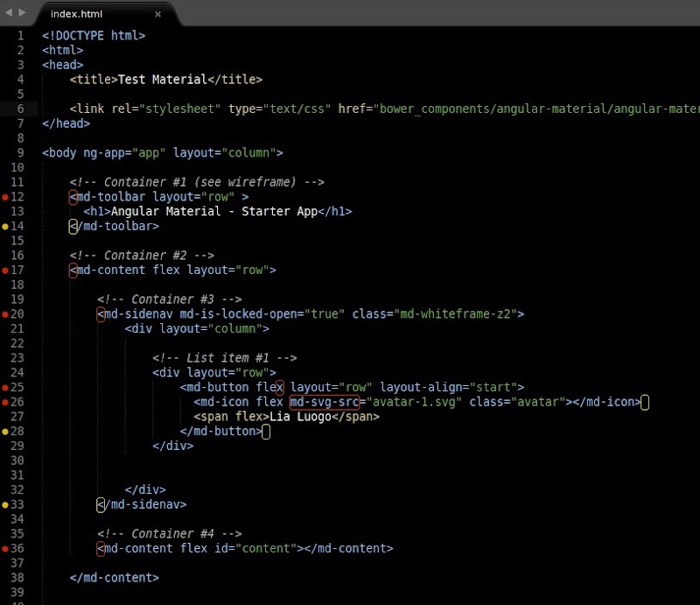Click red error marker on line 25
Viewport: 700px width, 605px height.
point(5,388)
